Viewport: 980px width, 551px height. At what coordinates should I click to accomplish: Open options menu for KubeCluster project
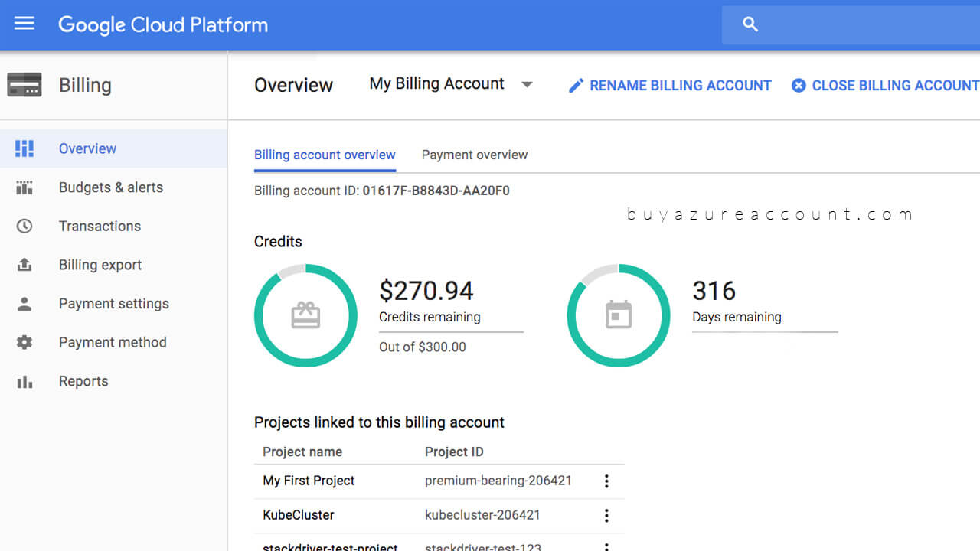point(606,516)
